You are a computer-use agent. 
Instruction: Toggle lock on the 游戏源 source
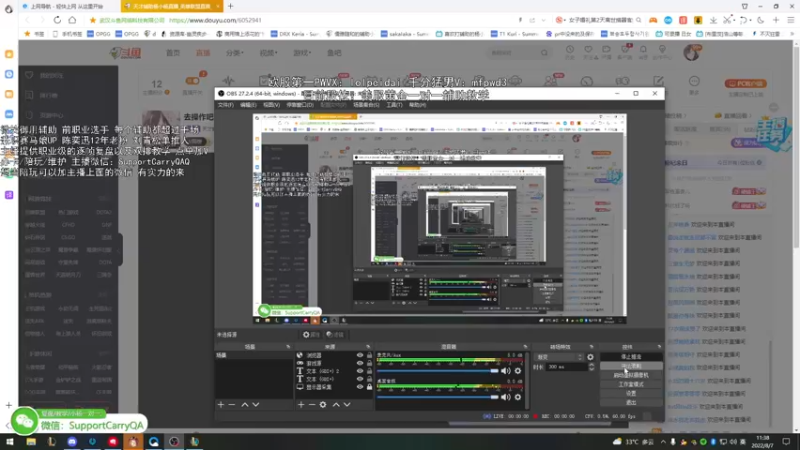click(x=369, y=363)
